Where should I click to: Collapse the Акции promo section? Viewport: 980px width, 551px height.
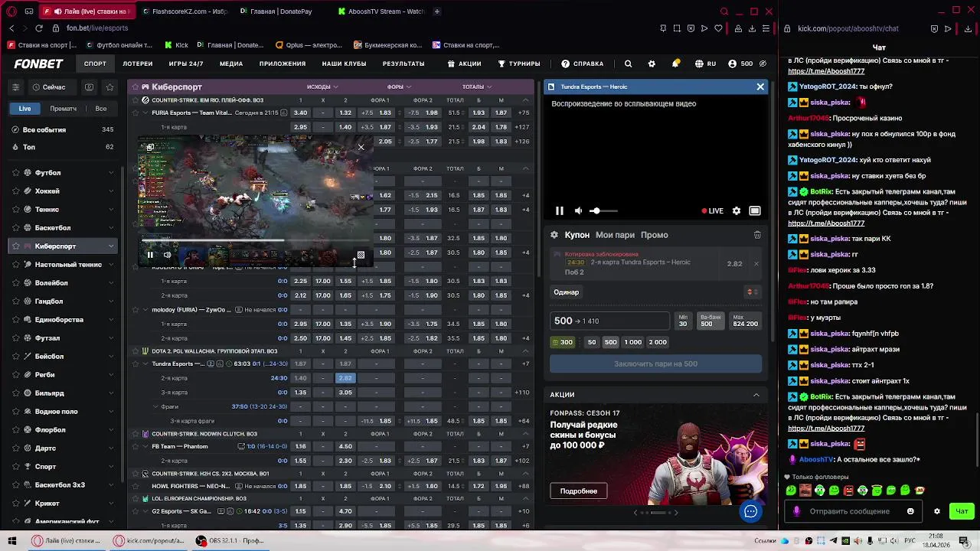pos(756,395)
